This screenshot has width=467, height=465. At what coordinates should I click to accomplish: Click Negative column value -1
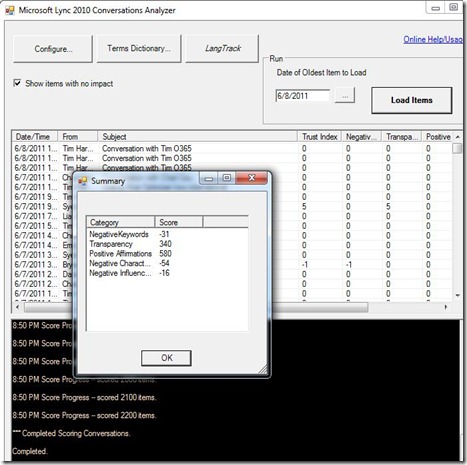click(349, 264)
